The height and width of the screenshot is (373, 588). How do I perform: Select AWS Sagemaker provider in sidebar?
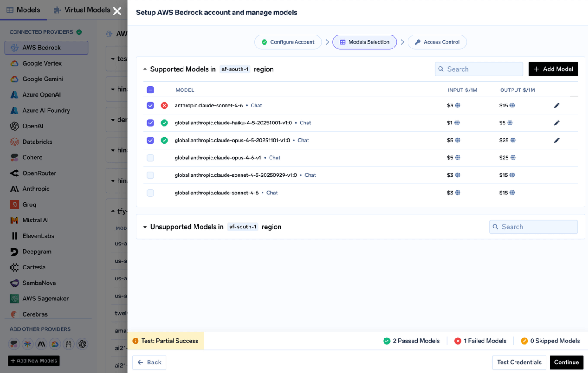[46, 299]
